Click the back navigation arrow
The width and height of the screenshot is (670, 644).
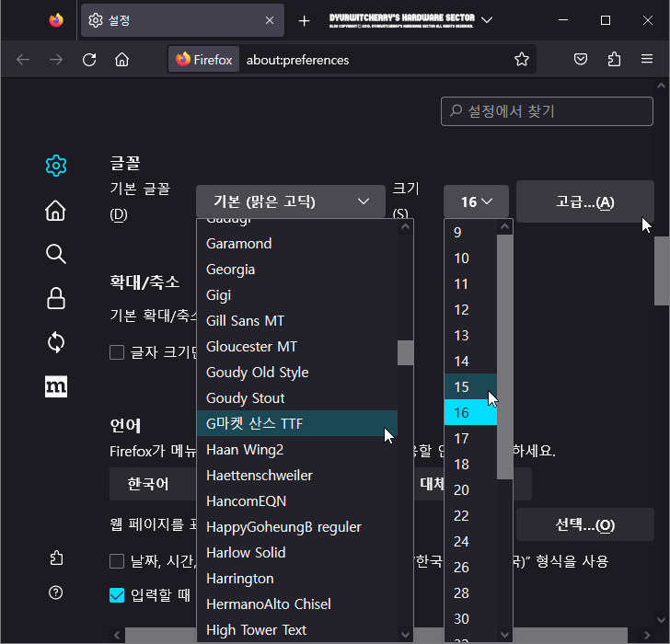(23, 60)
